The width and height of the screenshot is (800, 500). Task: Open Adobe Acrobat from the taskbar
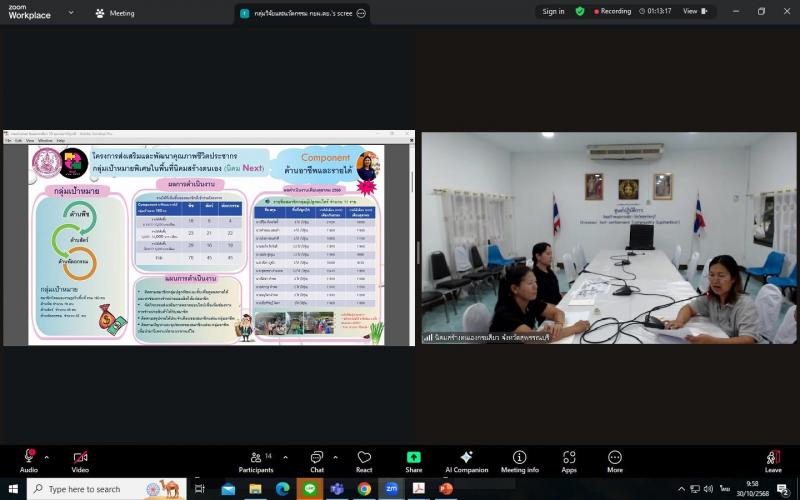pos(418,489)
